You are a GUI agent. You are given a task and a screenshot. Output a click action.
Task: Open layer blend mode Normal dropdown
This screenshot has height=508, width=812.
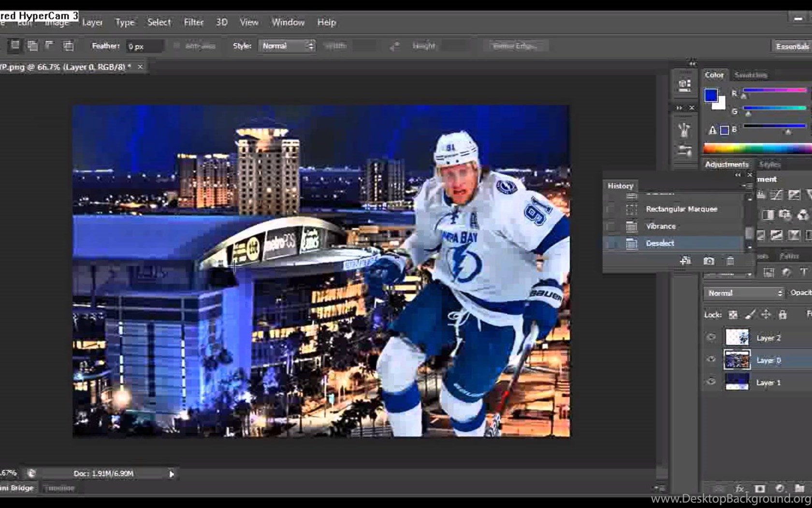(x=744, y=293)
